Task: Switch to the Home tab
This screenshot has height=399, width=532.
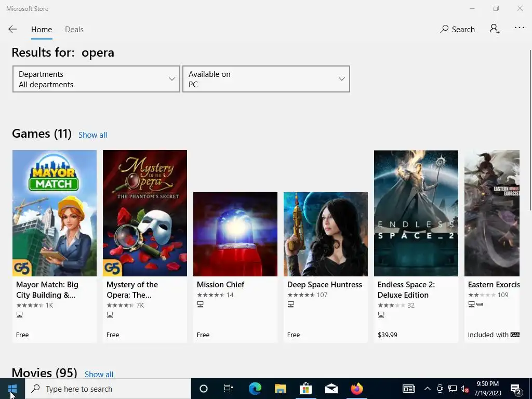Action: pos(42,30)
